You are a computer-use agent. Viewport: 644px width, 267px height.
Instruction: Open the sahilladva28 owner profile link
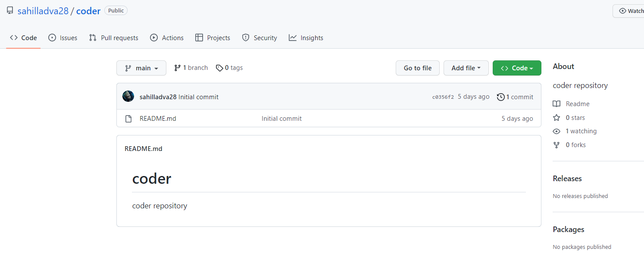pyautogui.click(x=43, y=11)
